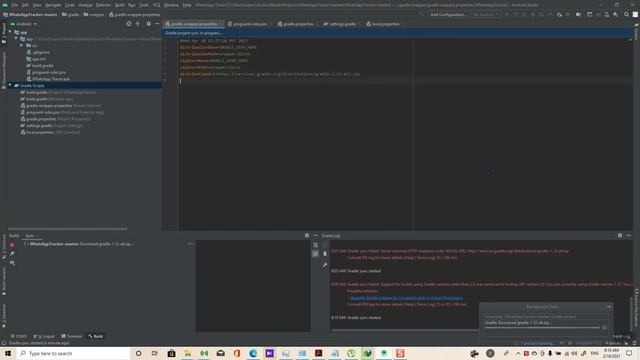Screen dimensions: 640x360
Task: Select gradle-wrapper.properties under Gradle Scripts
Action: pyautogui.click(x=61, y=105)
